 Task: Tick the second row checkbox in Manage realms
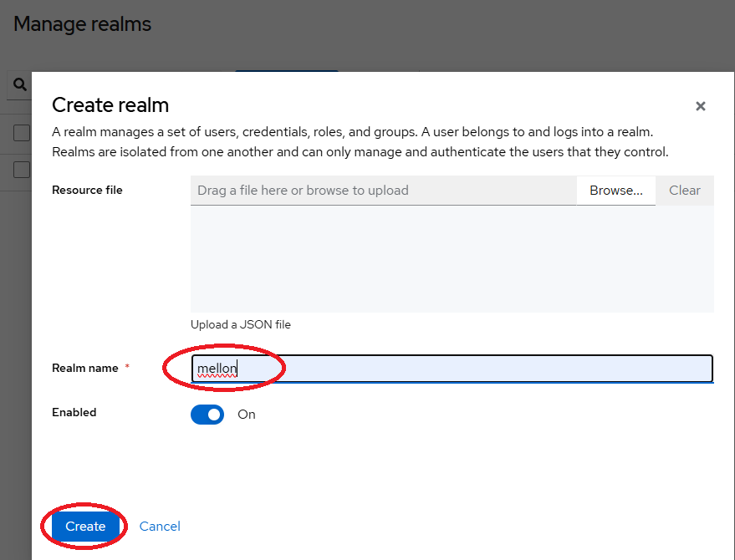(22, 170)
